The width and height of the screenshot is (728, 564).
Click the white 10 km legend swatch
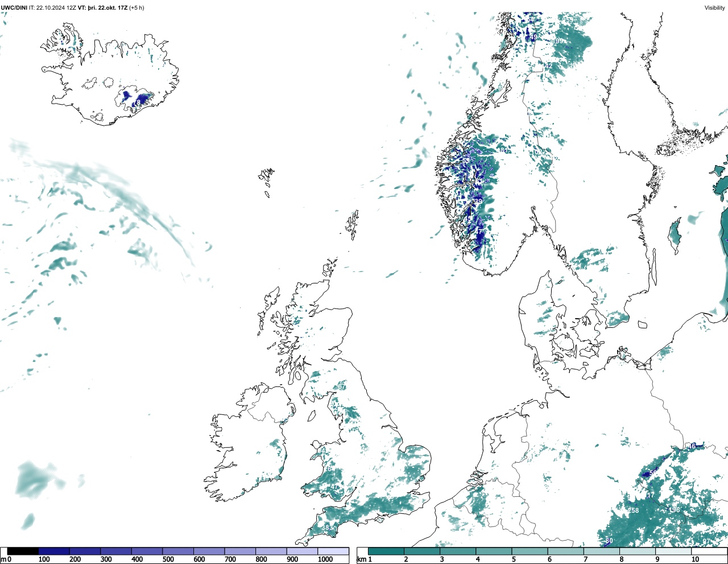coord(710,551)
